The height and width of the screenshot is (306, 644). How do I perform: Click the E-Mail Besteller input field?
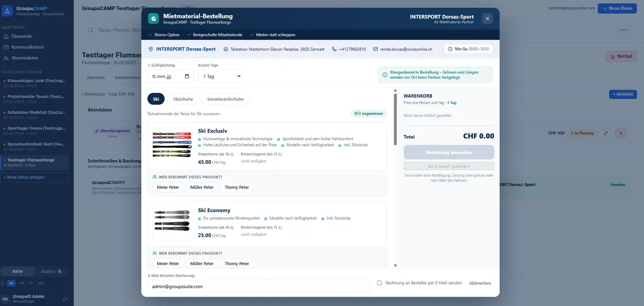(x=259, y=286)
